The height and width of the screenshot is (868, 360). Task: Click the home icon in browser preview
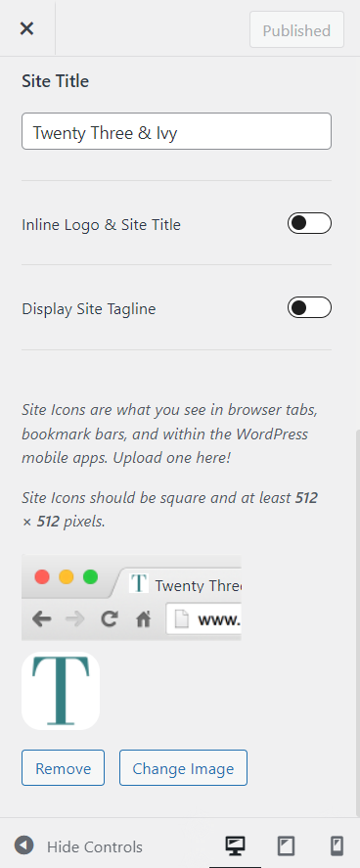coord(143,619)
